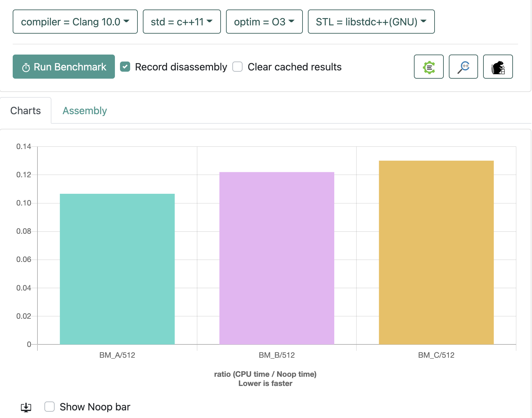The width and height of the screenshot is (532, 418).
Task: Run the benchmark
Action: click(x=64, y=67)
